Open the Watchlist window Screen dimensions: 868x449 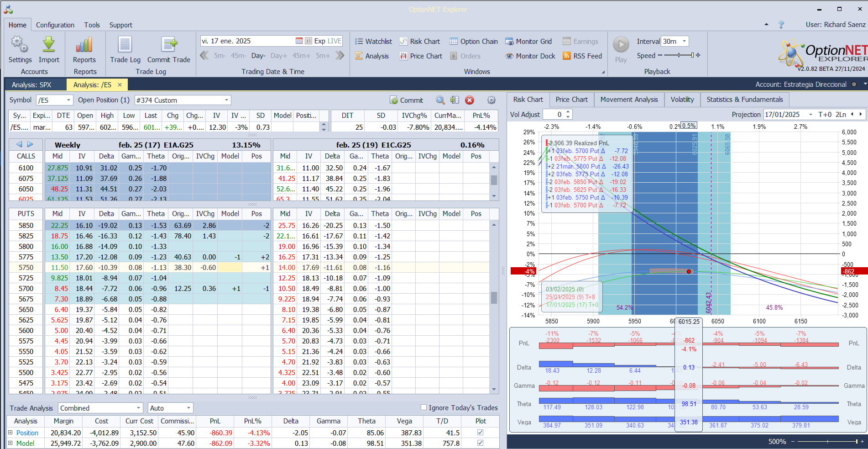tap(374, 42)
